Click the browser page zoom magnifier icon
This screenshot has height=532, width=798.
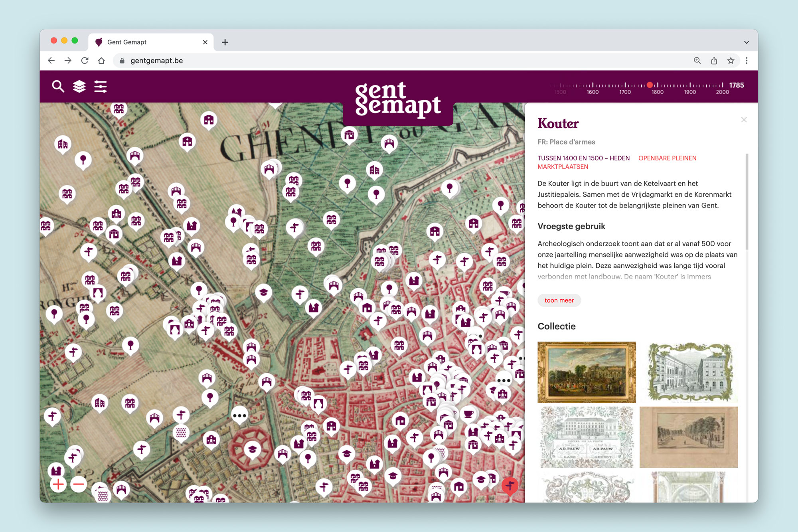(697, 61)
